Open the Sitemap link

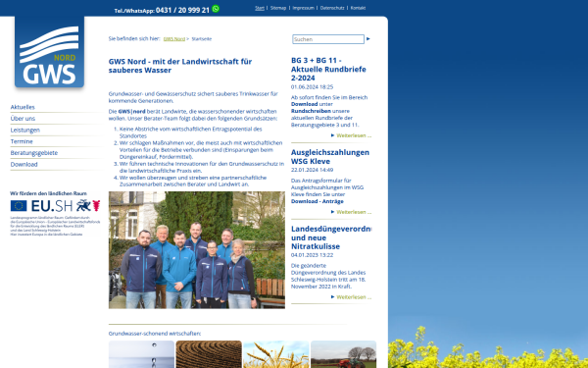pos(278,8)
